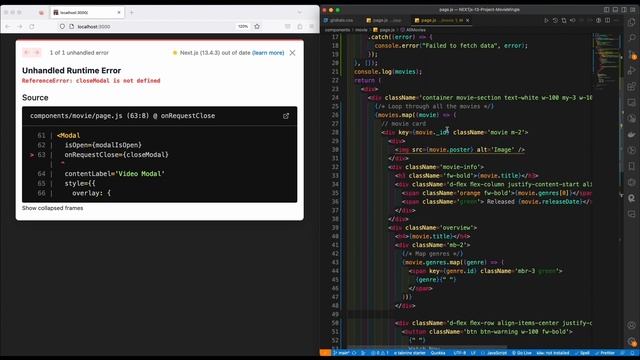The width and height of the screenshot is (640, 360).
Task: Click 'console.log(movies);' on line 21
Action: tap(388, 72)
